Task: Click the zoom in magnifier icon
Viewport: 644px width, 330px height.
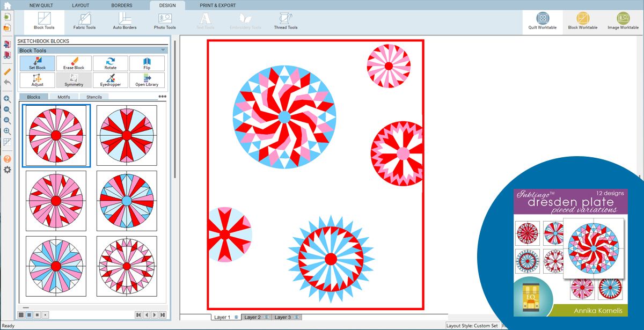Action: [8, 99]
